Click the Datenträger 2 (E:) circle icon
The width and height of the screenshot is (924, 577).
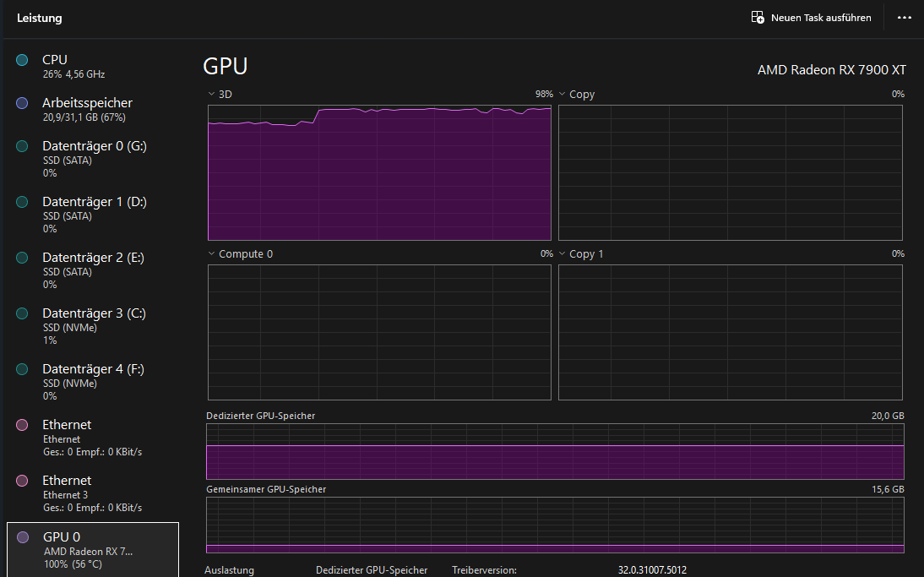(x=23, y=258)
